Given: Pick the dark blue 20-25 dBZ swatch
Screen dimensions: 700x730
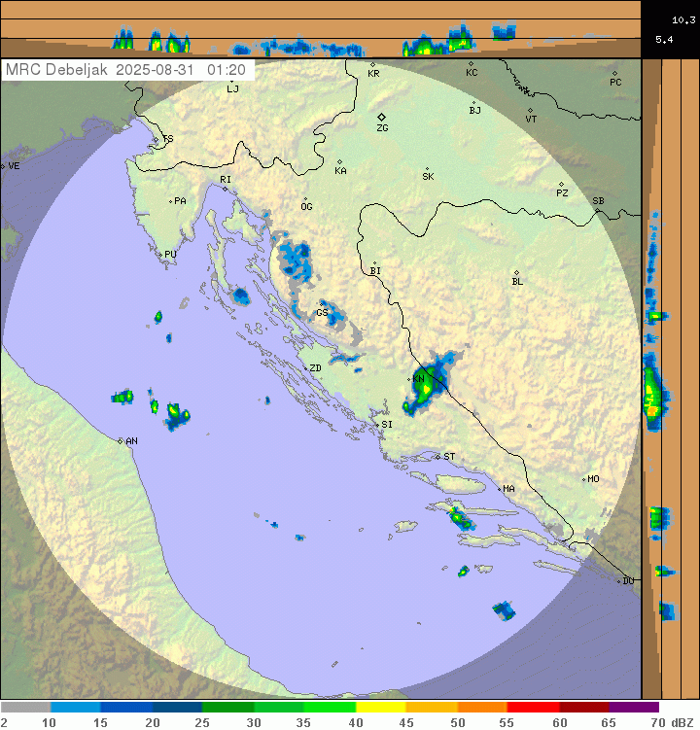Looking at the screenshot, I should (x=178, y=708).
